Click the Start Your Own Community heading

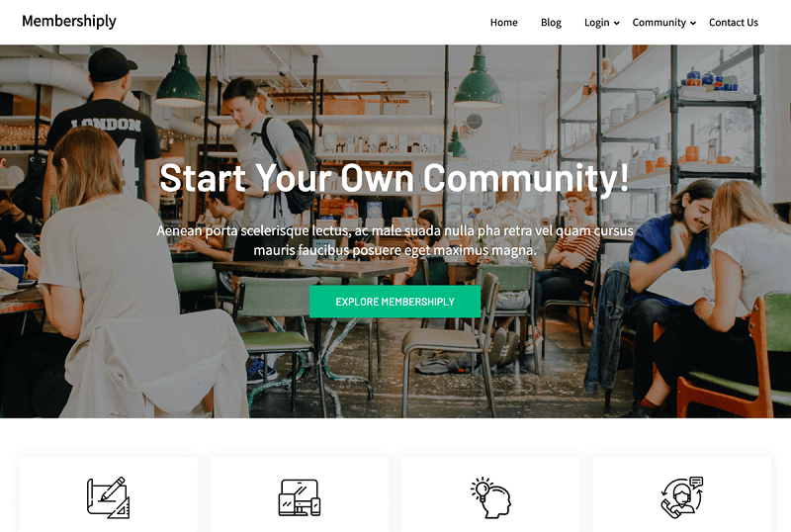(x=395, y=178)
